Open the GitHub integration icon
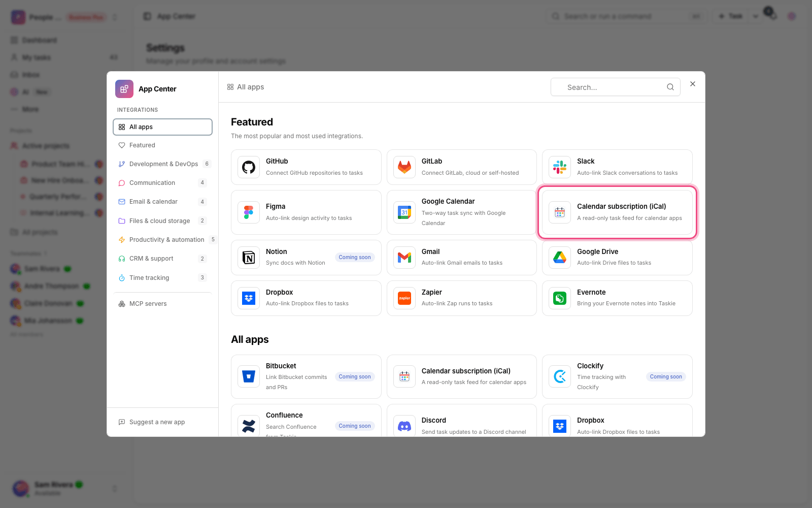Screen dimensions: 812x508 point(249,167)
